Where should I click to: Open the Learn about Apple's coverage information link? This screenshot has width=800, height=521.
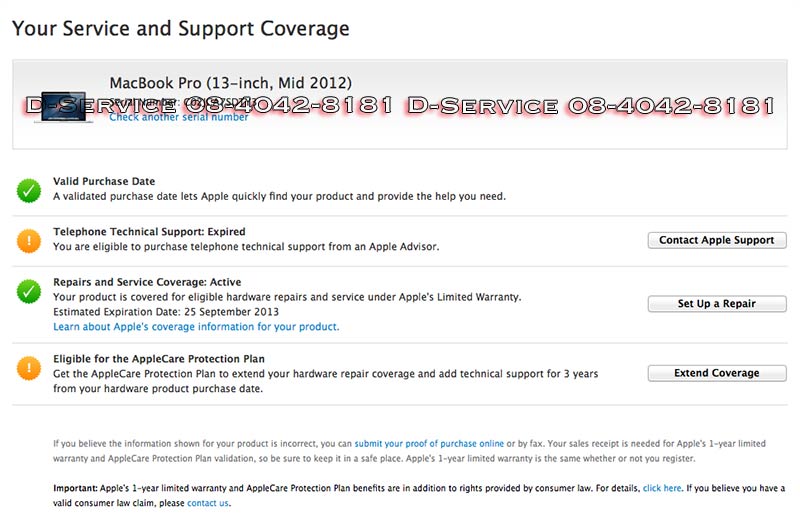(x=196, y=327)
